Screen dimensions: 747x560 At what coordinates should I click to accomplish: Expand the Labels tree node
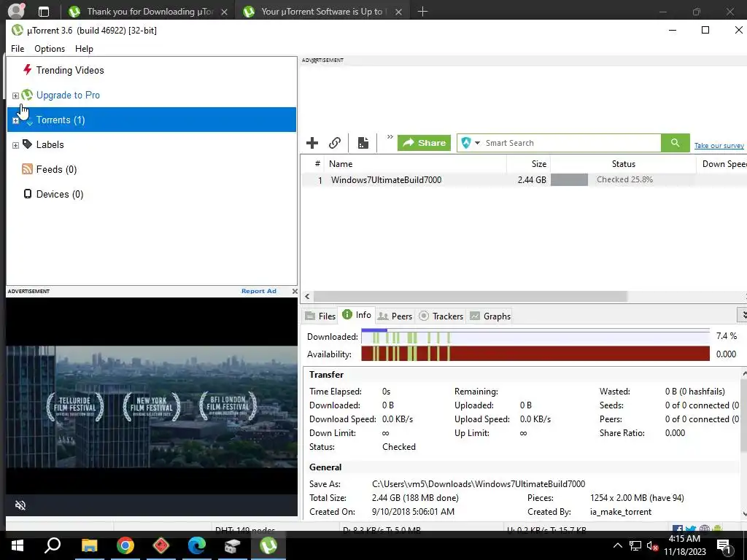(15, 145)
